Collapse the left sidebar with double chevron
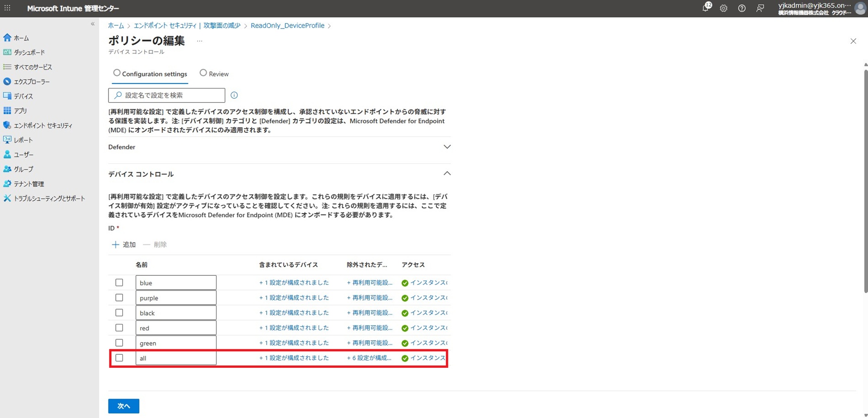Image resolution: width=868 pixels, height=418 pixels. 93,24
